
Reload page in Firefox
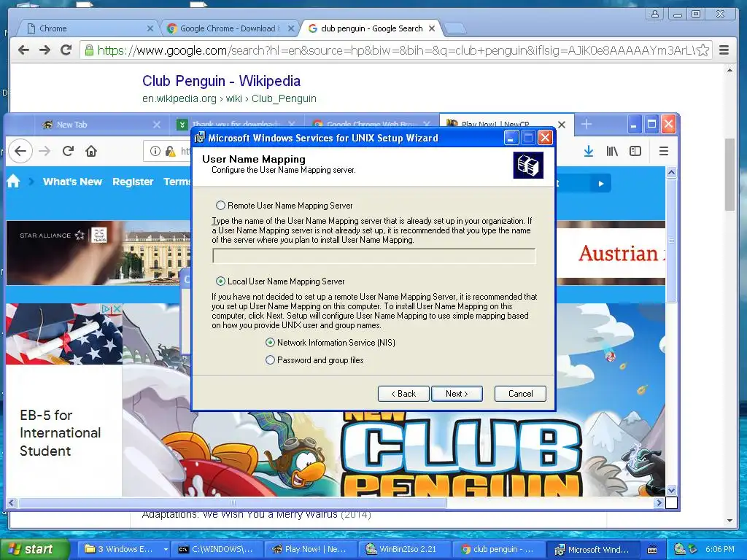(68, 151)
